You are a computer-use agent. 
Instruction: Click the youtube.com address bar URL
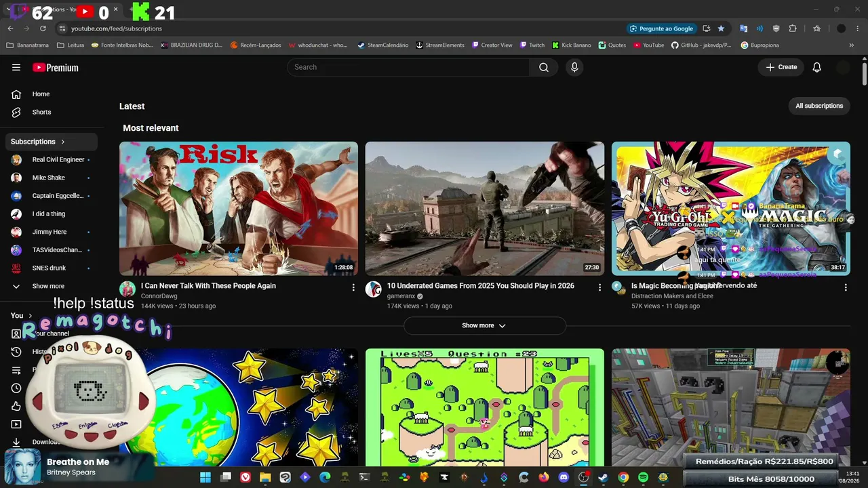pos(117,28)
